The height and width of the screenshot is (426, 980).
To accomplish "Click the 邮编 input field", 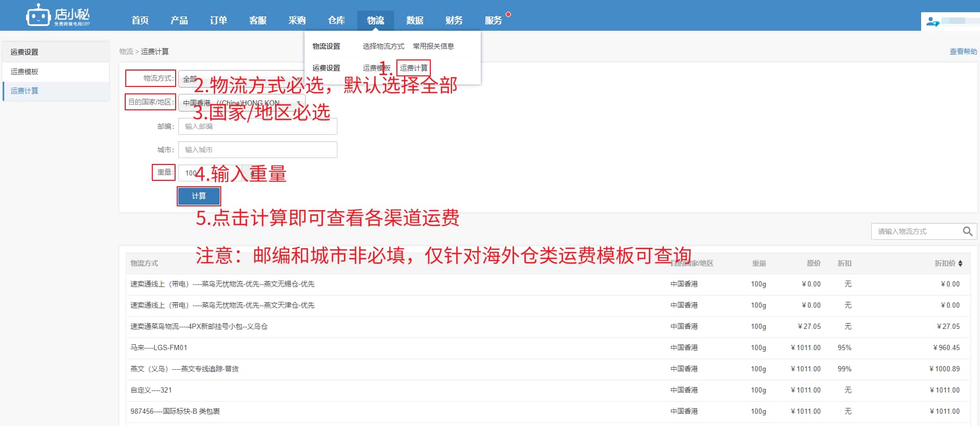I will pyautogui.click(x=257, y=126).
